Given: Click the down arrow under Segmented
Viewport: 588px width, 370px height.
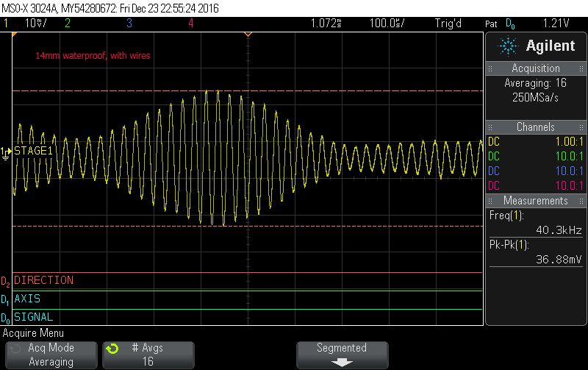Looking at the screenshot, I should (x=341, y=363).
